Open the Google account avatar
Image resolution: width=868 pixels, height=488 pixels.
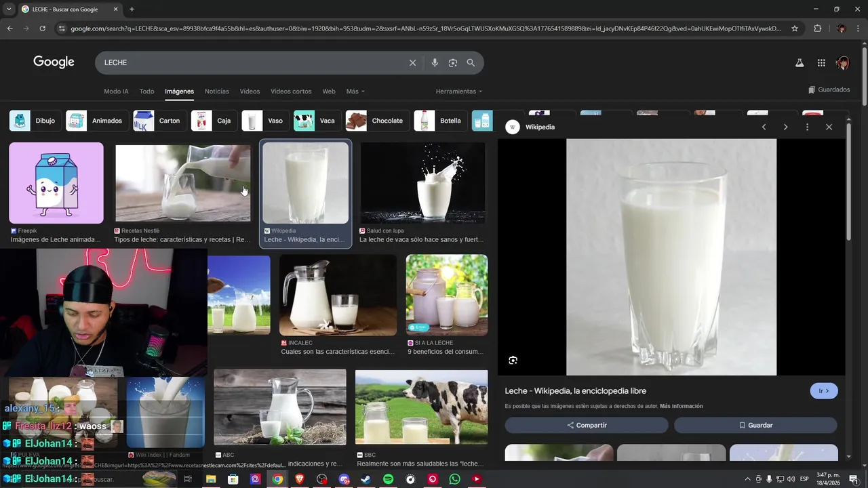tap(843, 62)
